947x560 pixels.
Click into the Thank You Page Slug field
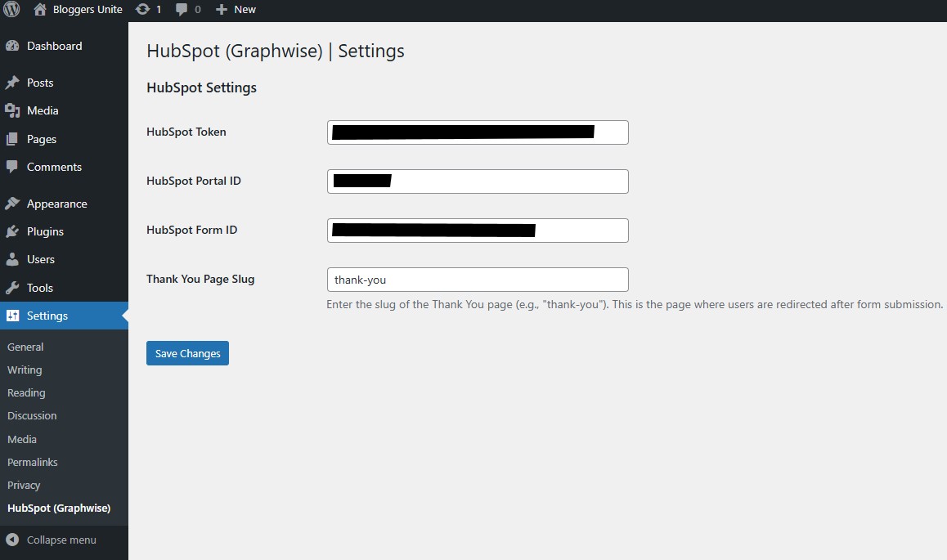coord(478,280)
